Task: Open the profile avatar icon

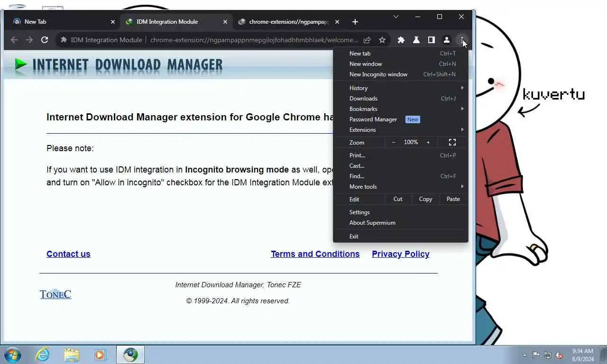Action: click(447, 40)
